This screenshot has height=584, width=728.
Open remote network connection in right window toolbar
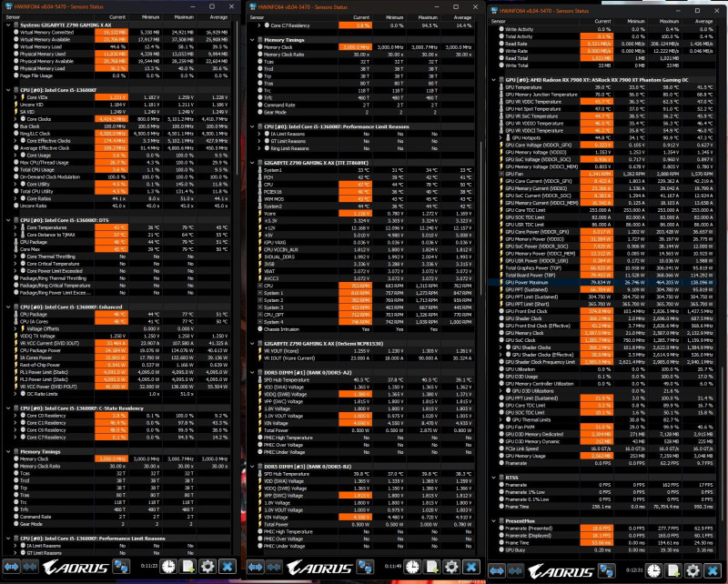click(x=607, y=571)
